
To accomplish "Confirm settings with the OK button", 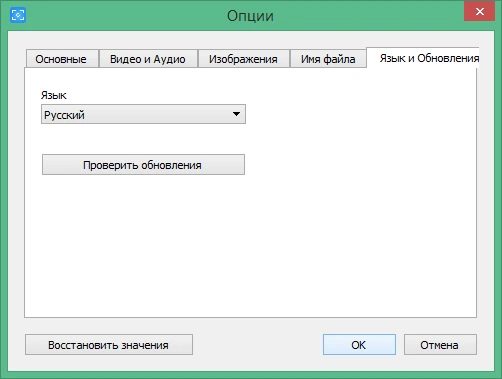I will tap(359, 345).
